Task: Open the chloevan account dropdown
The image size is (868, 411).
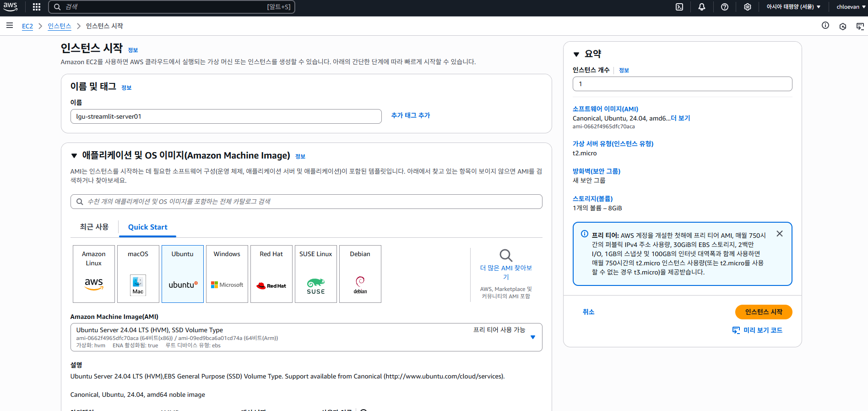Action: (851, 7)
